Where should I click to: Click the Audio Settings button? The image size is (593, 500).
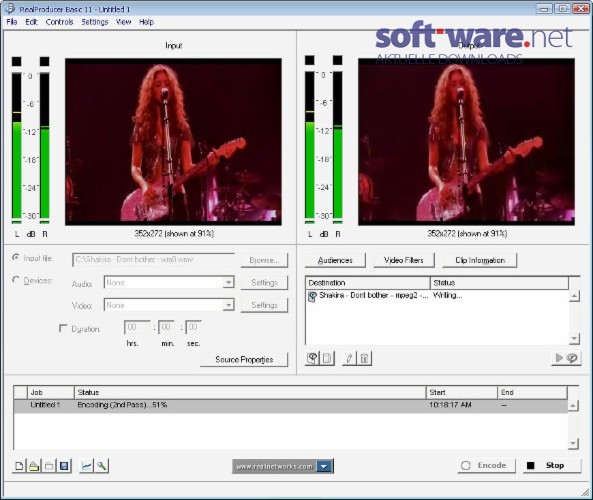[x=264, y=283]
